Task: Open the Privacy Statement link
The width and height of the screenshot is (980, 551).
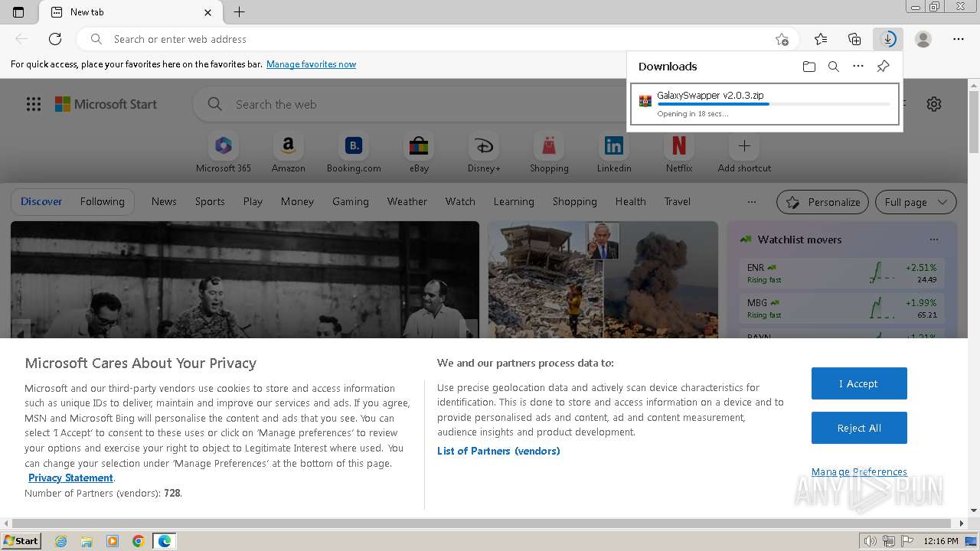Action: 70,478
